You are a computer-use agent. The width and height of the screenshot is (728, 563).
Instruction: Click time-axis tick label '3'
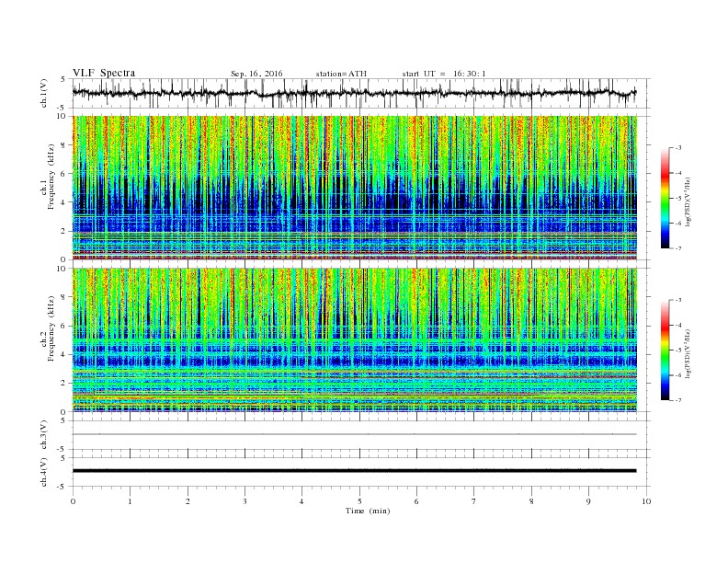[x=245, y=501]
